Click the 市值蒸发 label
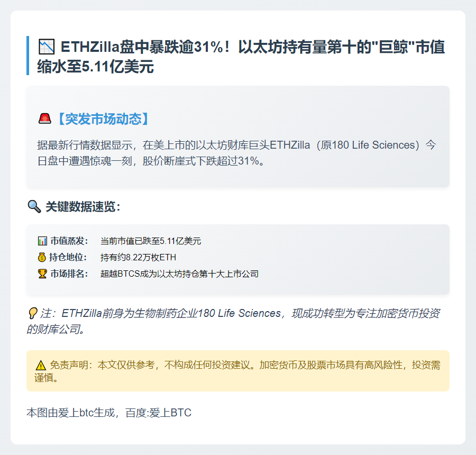Image resolution: width=476 pixels, height=455 pixels. coord(69,241)
